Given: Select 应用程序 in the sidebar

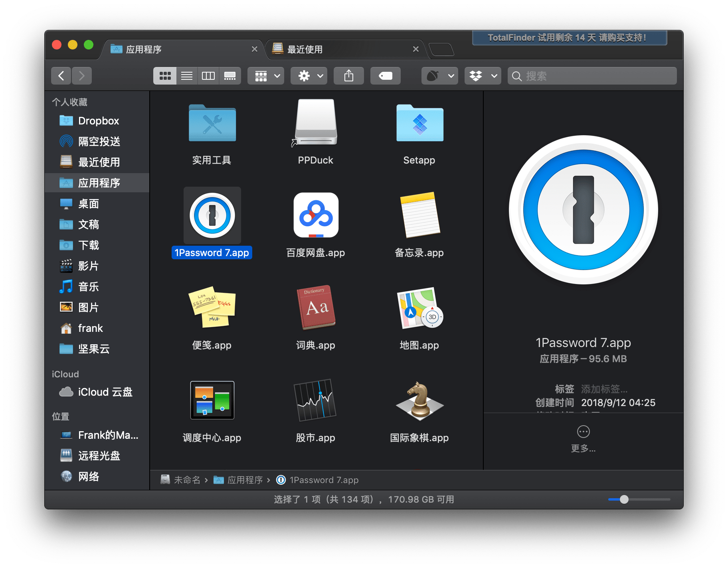Looking at the screenshot, I should (x=97, y=183).
